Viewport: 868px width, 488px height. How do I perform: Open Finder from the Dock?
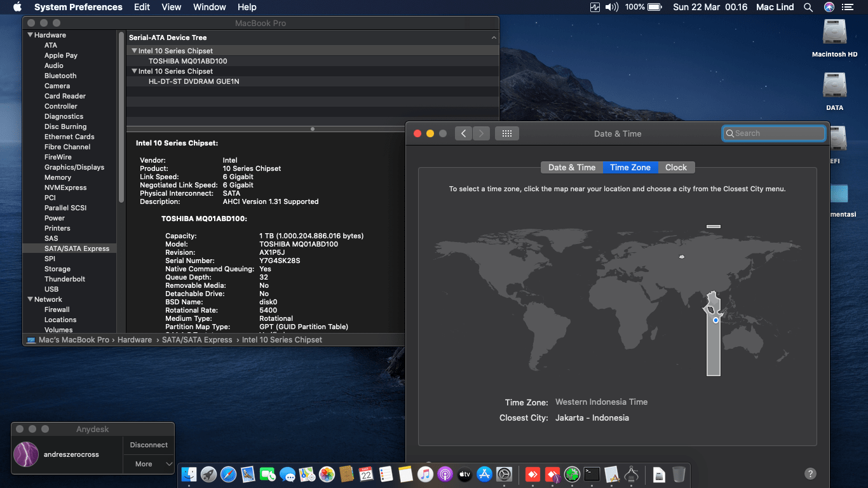coord(189,474)
